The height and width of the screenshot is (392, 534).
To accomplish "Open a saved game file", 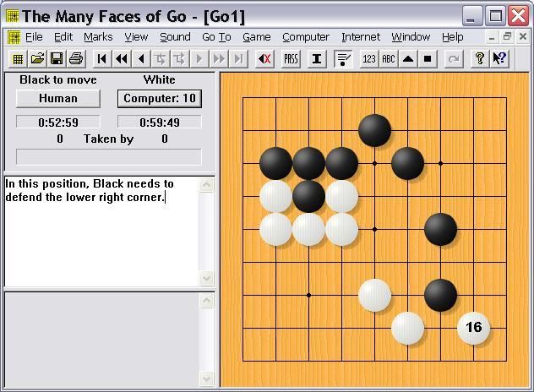I will (37, 58).
